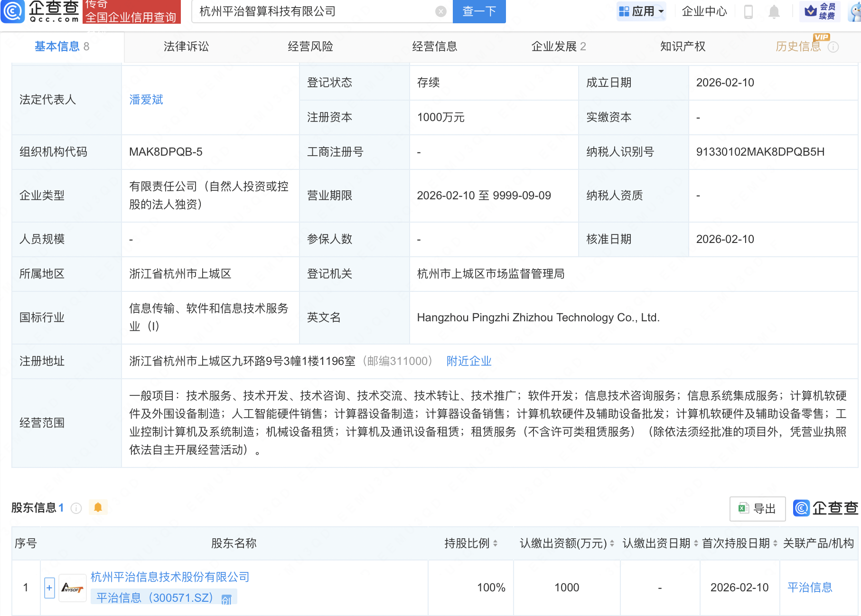Open the 应用 dropdown menu

(641, 11)
